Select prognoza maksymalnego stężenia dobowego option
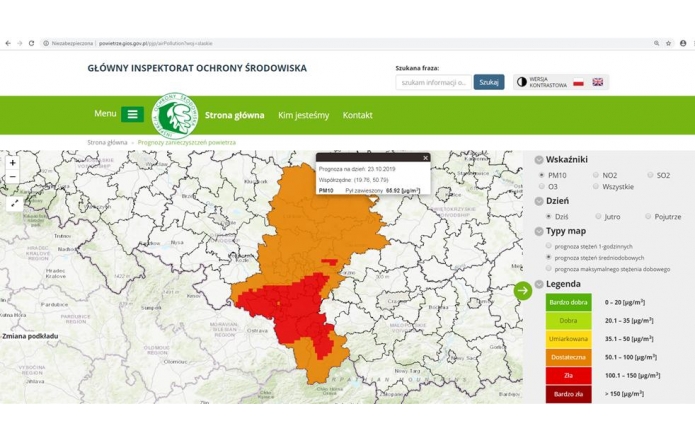Screen dimensions: 695x442 [x=548, y=268]
